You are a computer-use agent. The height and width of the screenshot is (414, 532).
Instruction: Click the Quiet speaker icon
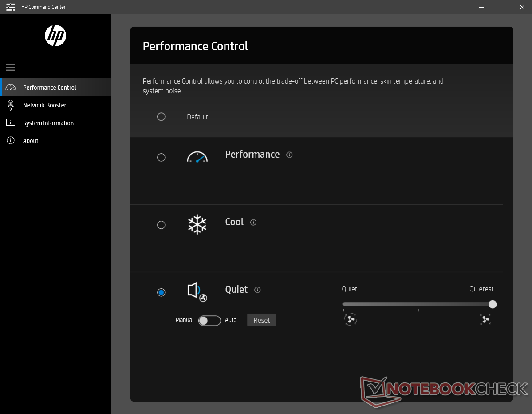point(197,292)
